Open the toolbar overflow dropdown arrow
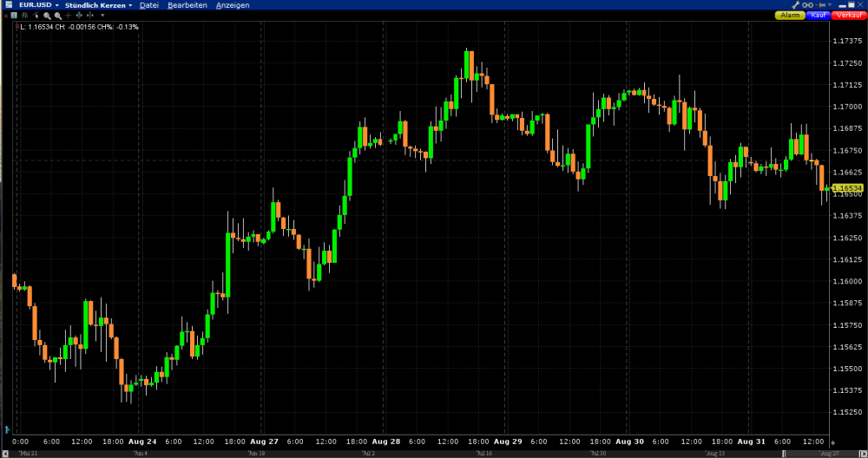 pyautogui.click(x=102, y=16)
